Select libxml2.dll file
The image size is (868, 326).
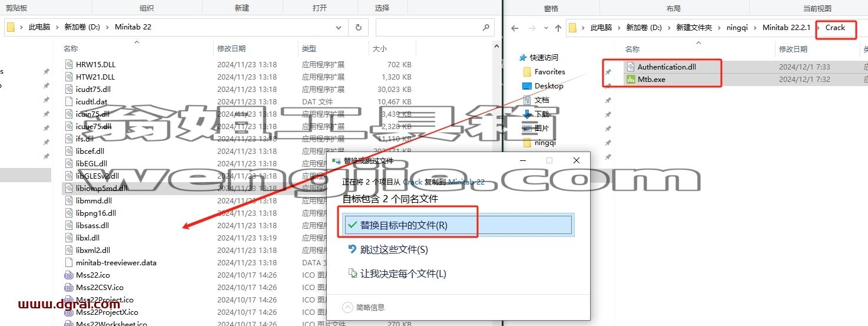pyautogui.click(x=93, y=251)
